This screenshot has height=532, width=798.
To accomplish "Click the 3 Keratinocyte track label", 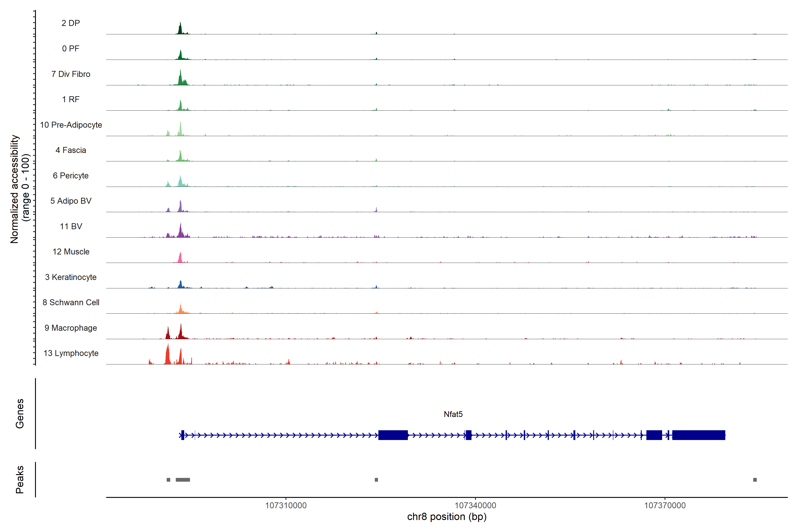I will (70, 277).
